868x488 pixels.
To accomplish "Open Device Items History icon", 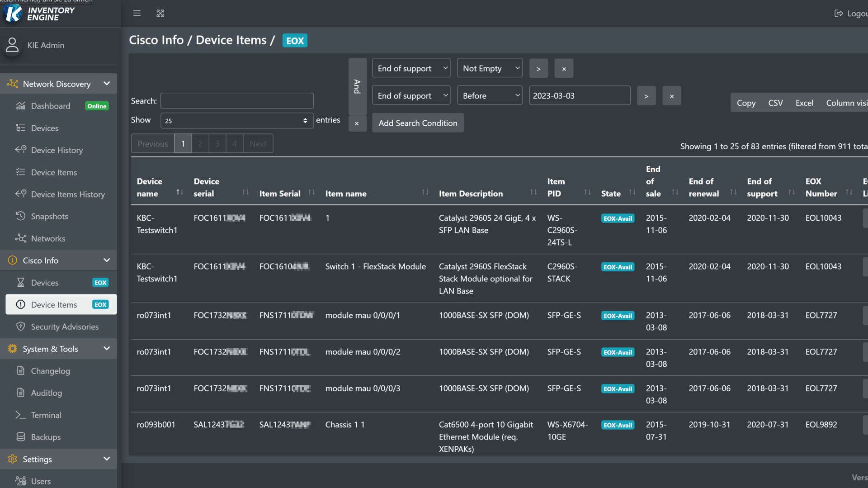I will click(x=21, y=194).
